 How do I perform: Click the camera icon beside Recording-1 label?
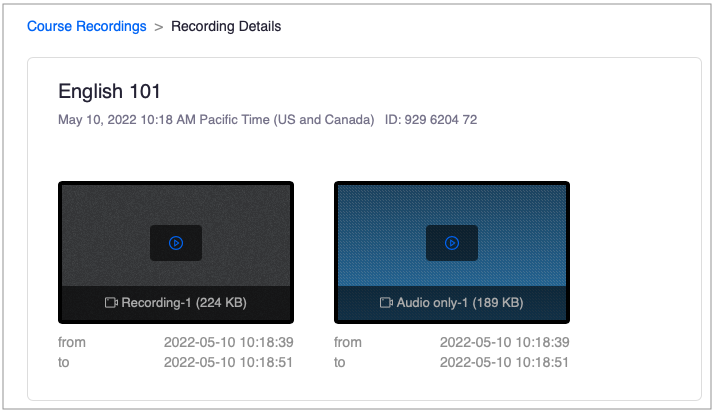[x=111, y=302]
